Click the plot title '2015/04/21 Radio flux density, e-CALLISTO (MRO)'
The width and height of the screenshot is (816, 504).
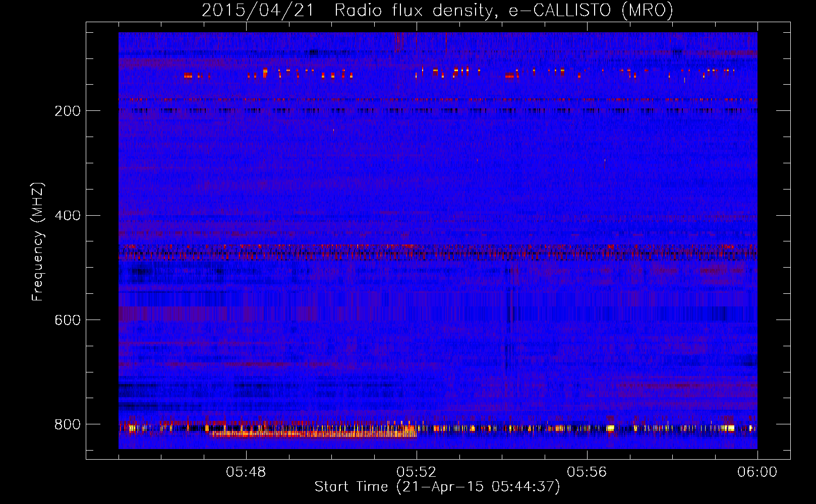[437, 10]
